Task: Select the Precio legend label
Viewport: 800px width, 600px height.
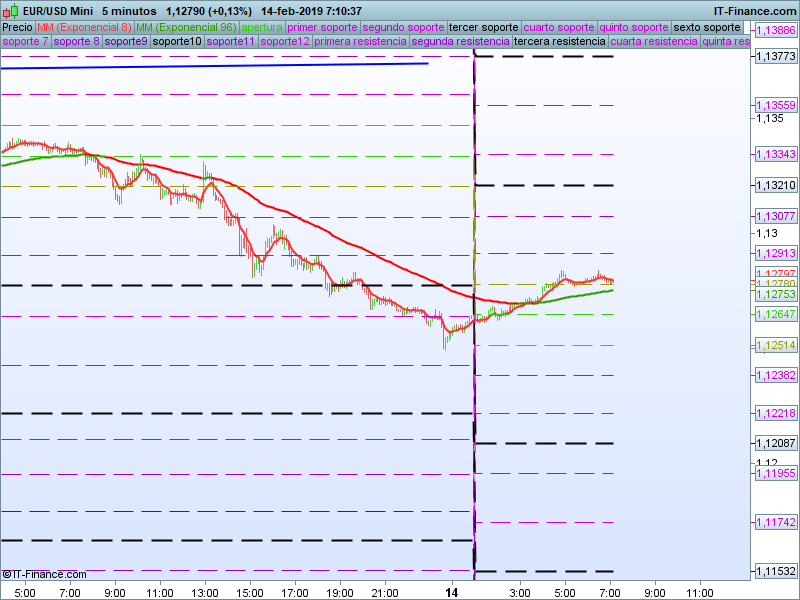Action: click(17, 27)
